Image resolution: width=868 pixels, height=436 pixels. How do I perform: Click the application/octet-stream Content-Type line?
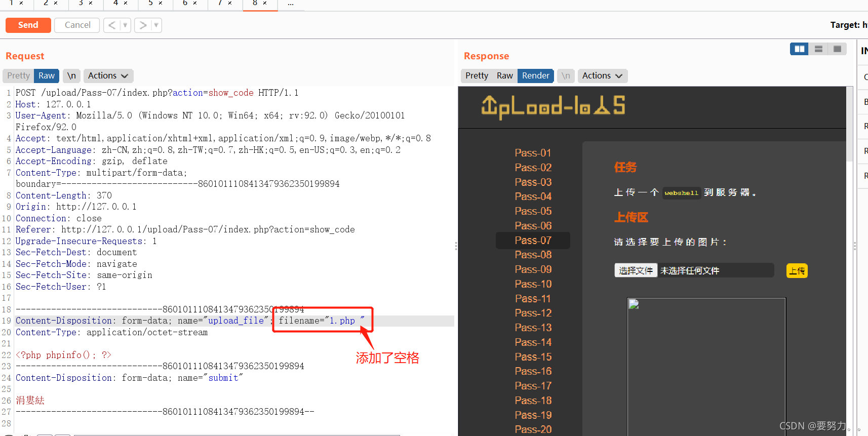click(111, 332)
